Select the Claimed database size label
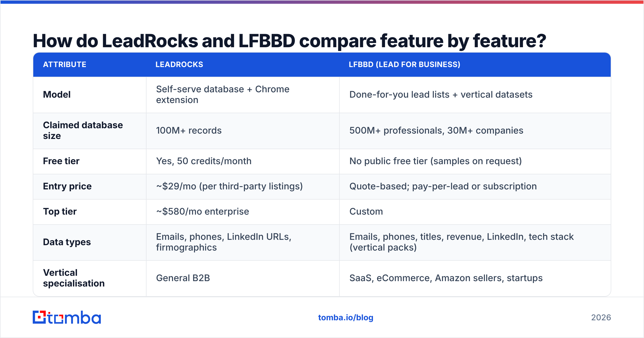644x338 pixels. pyautogui.click(x=83, y=130)
